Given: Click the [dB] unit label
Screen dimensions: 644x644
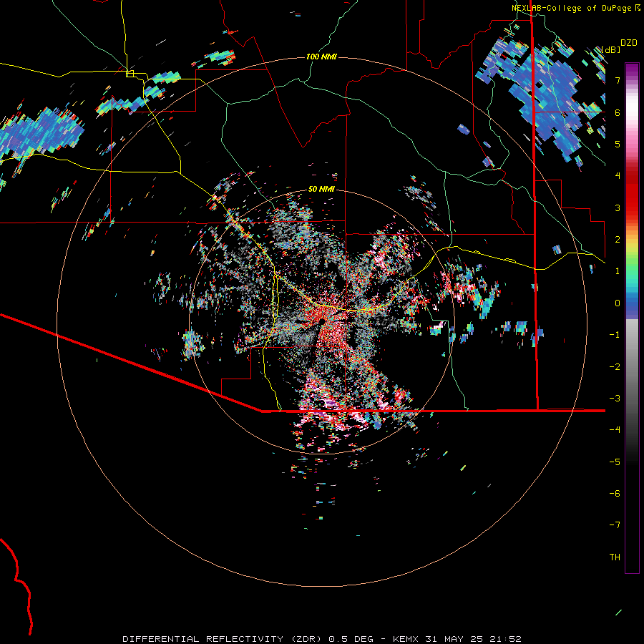Looking at the screenshot, I should click(x=611, y=50).
